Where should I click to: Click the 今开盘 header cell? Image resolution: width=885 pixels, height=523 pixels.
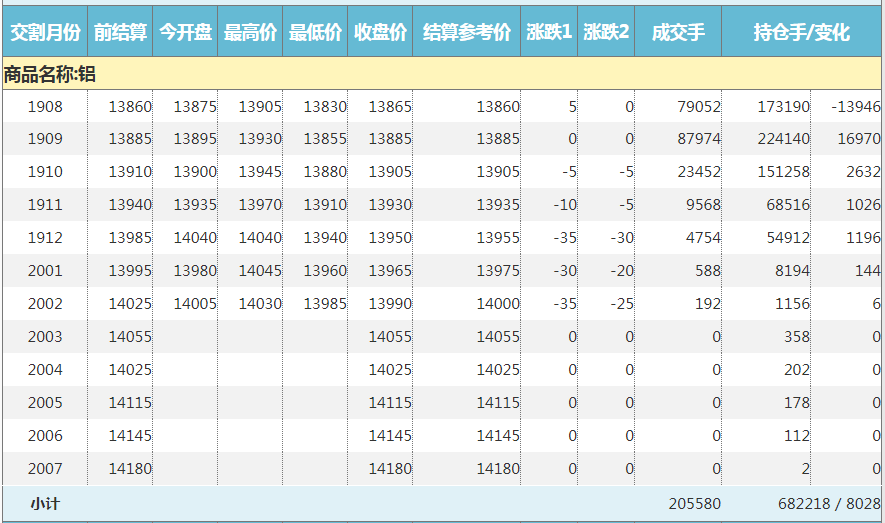[x=185, y=33]
